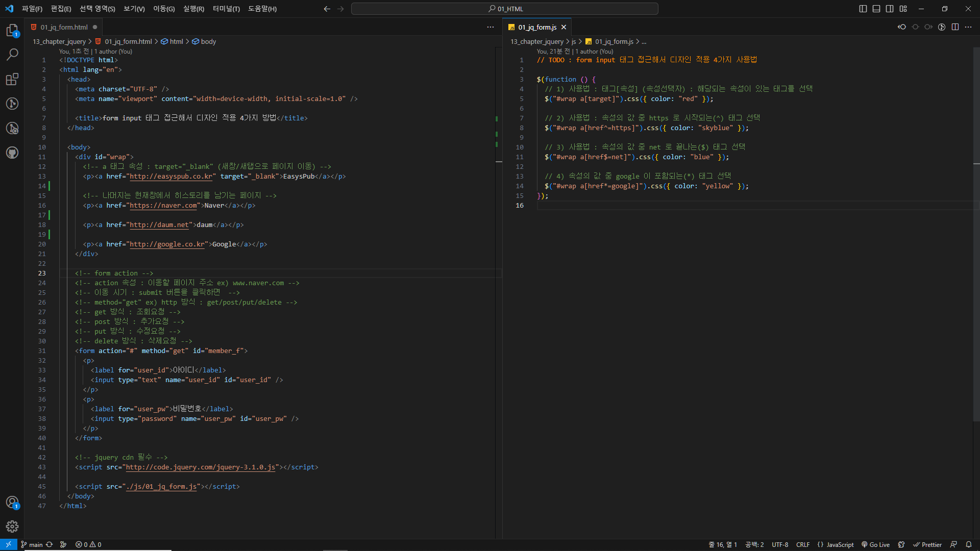Open the Extensions view

12,79
